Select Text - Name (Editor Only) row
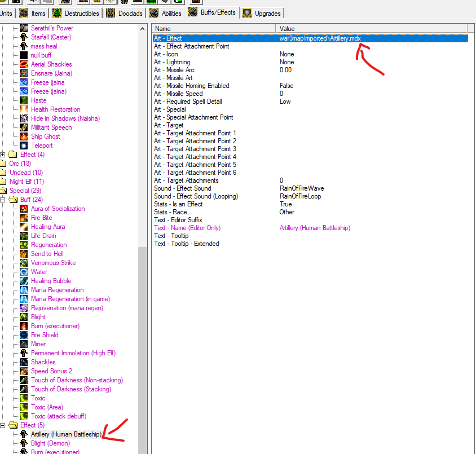Screen dimensions: 476x454 pos(310,228)
